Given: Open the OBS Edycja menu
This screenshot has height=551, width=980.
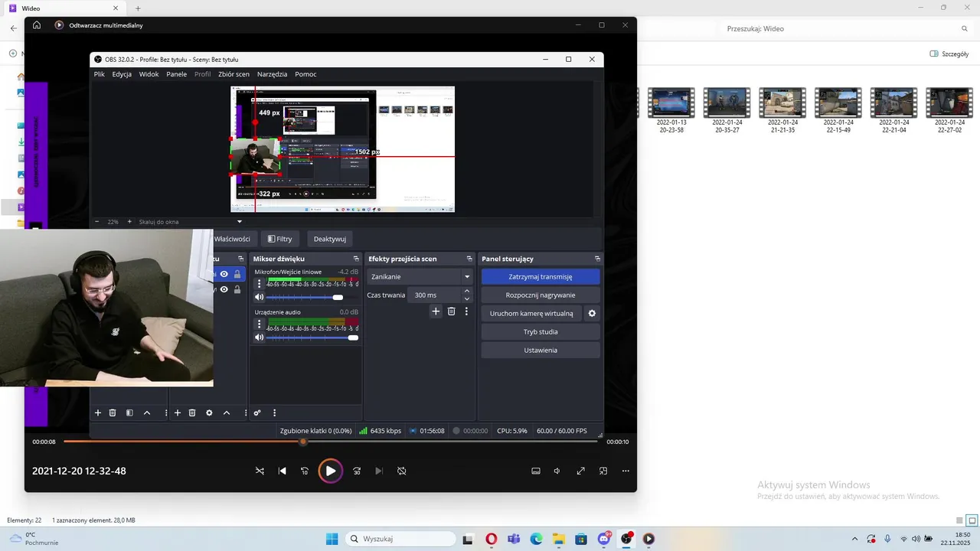Looking at the screenshot, I should coord(122,74).
